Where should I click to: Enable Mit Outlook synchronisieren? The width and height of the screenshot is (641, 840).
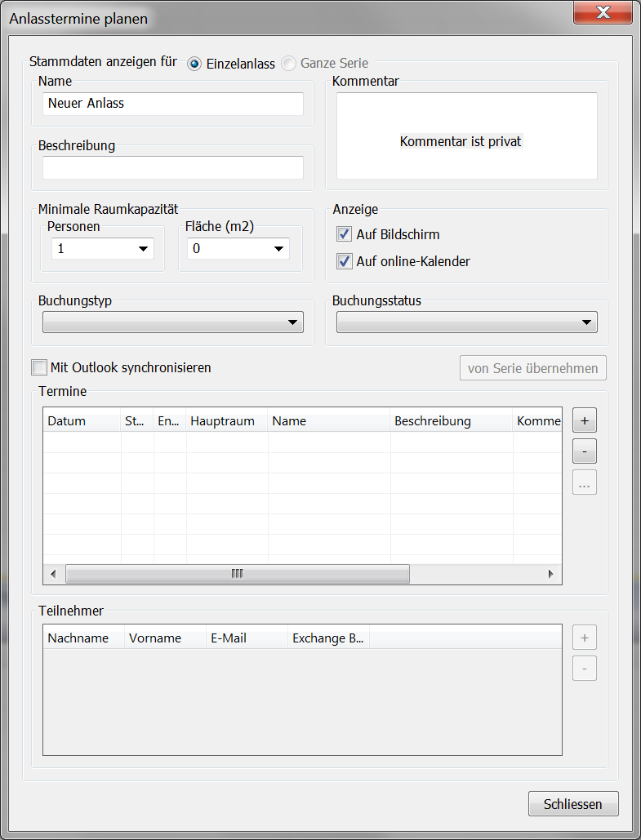(x=39, y=367)
